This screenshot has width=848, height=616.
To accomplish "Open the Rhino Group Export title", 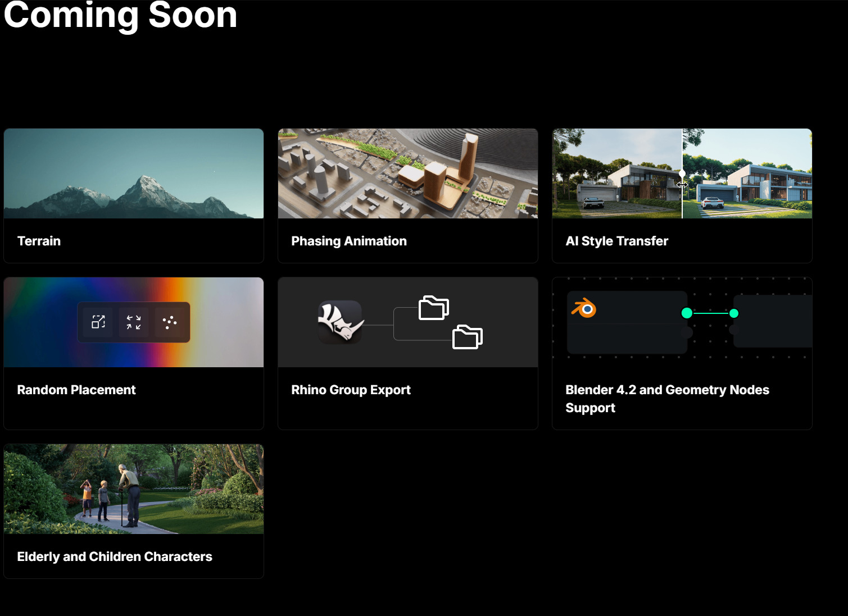I will point(351,390).
